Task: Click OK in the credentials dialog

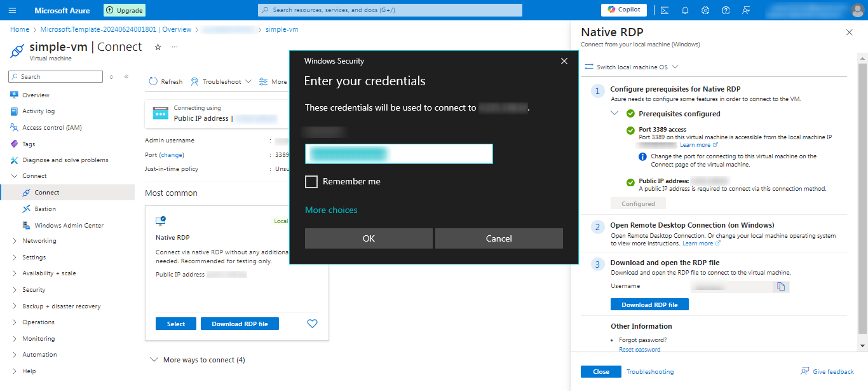Action: [369, 238]
